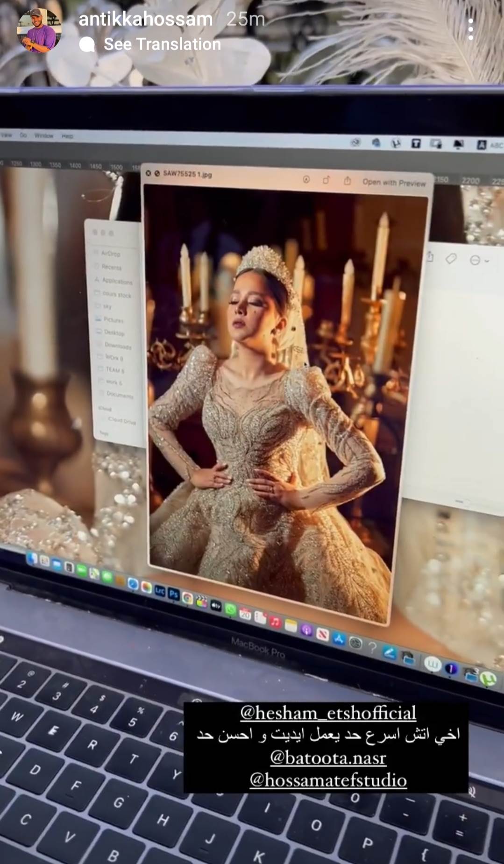Open the Help menu in menu bar
Viewport: 504px width, 864px height.
(x=67, y=136)
